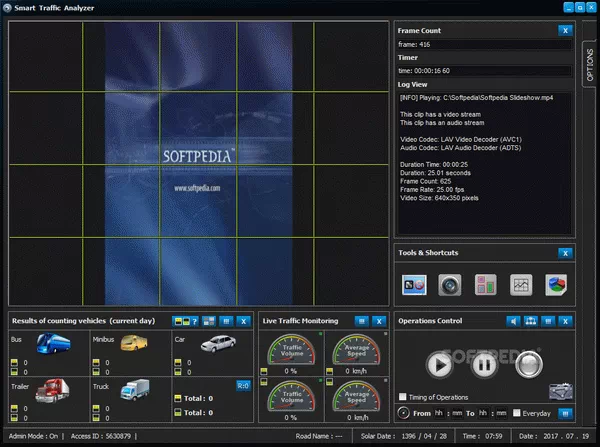Image resolution: width=600 pixels, height=447 pixels.
Task: Close the Tools & Shortcuts panel
Action: tap(565, 253)
